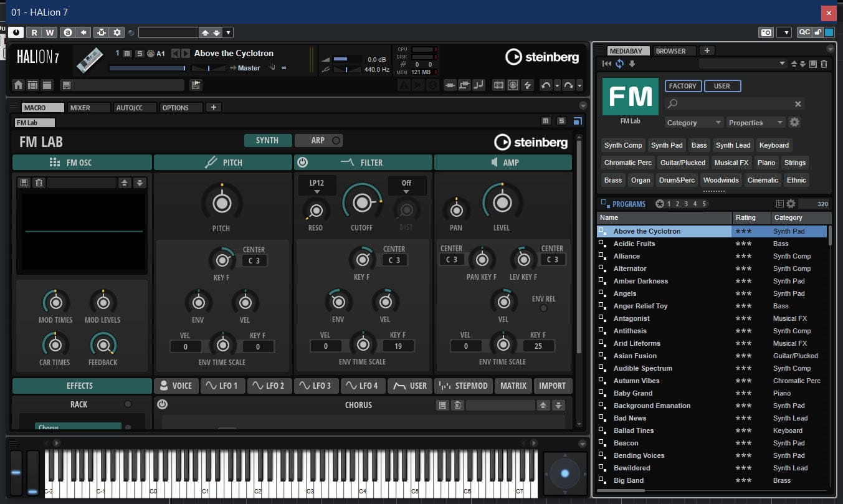
Task: Click the Chorus preset trash icon
Action: tap(457, 405)
